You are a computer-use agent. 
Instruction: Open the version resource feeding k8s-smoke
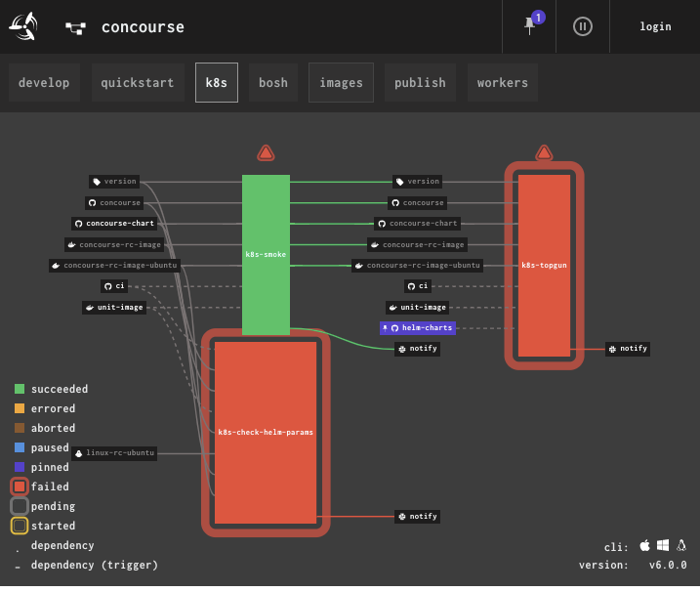[x=114, y=182]
